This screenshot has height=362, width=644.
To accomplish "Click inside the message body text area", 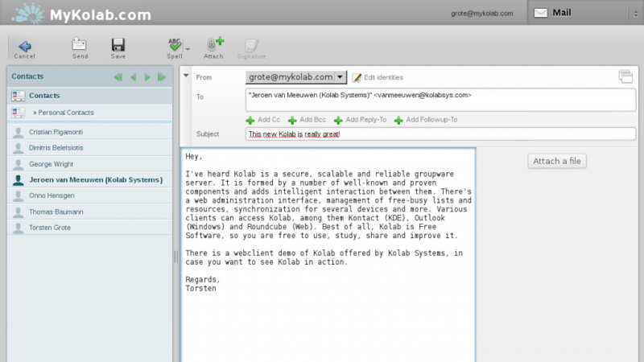I will 328,254.
